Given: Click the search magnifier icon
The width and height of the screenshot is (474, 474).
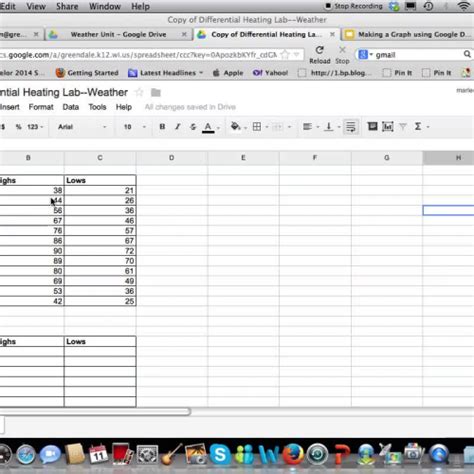Looking at the screenshot, I should [x=467, y=54].
